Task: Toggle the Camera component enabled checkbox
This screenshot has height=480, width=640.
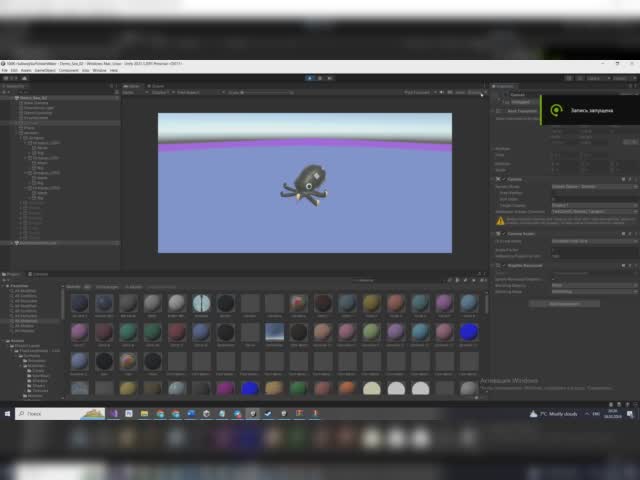Action: pos(504,179)
